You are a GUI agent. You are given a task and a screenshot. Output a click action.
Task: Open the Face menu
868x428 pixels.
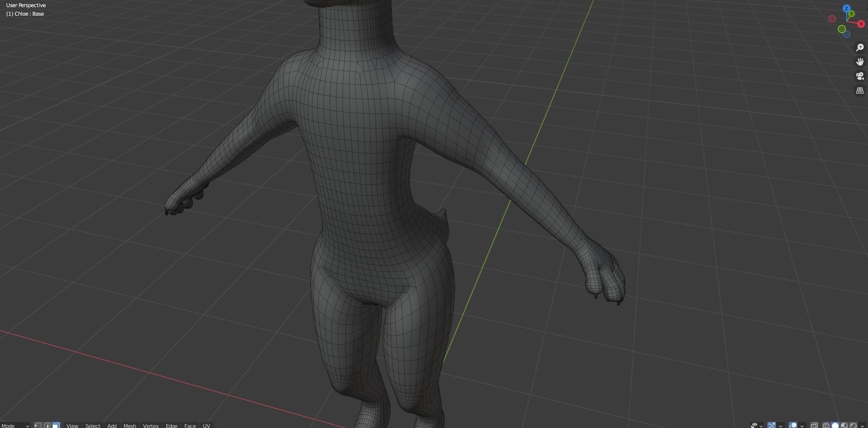[190, 425]
